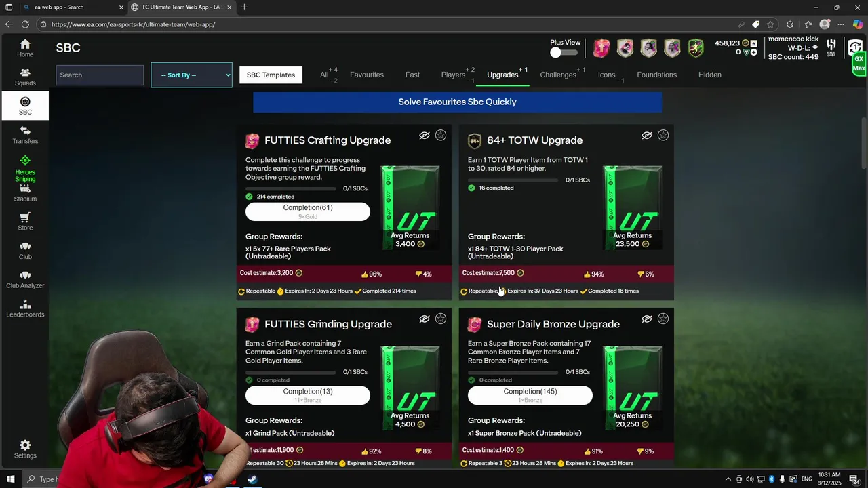Click the Al Hilal club badge
The height and width of the screenshot is (488, 868).
pyautogui.click(x=831, y=47)
